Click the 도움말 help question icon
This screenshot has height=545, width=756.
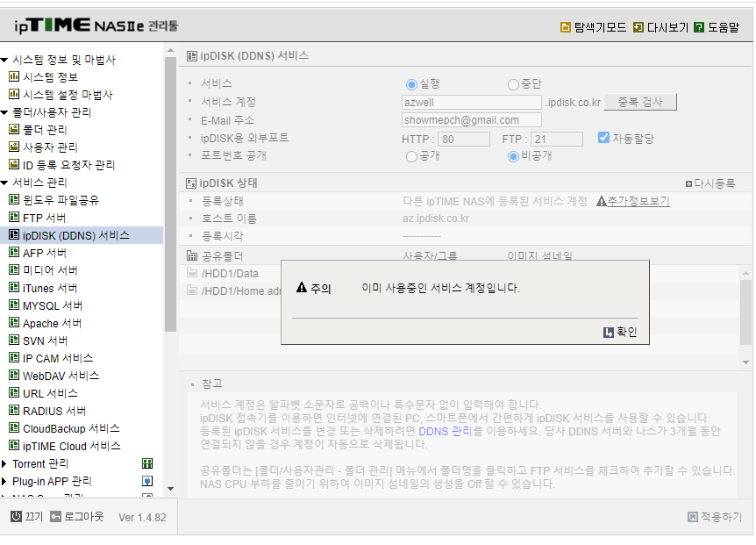(699, 27)
